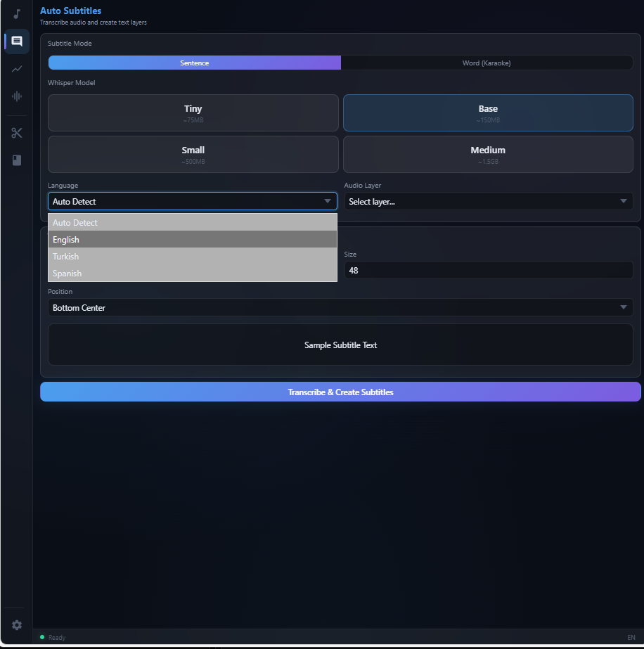Screen dimensions: 644x649
Task: Open settings gear icon in sidebar
Action: [17, 624]
